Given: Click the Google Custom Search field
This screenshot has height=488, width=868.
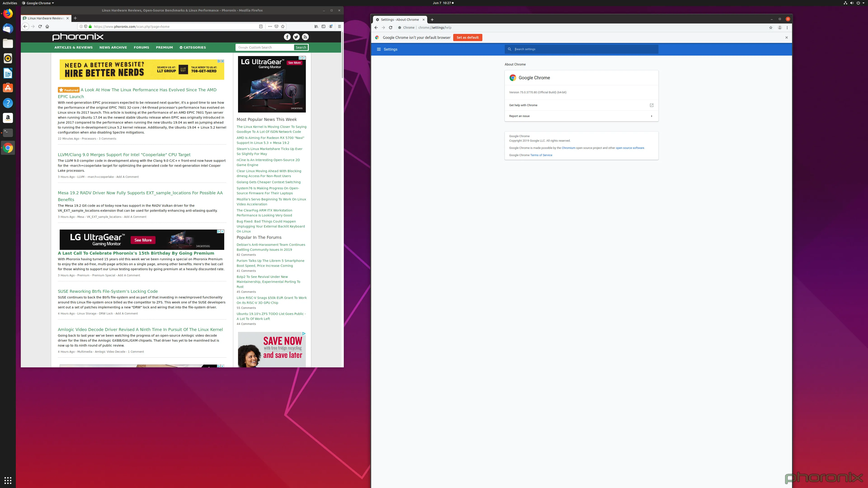Looking at the screenshot, I should (x=264, y=47).
